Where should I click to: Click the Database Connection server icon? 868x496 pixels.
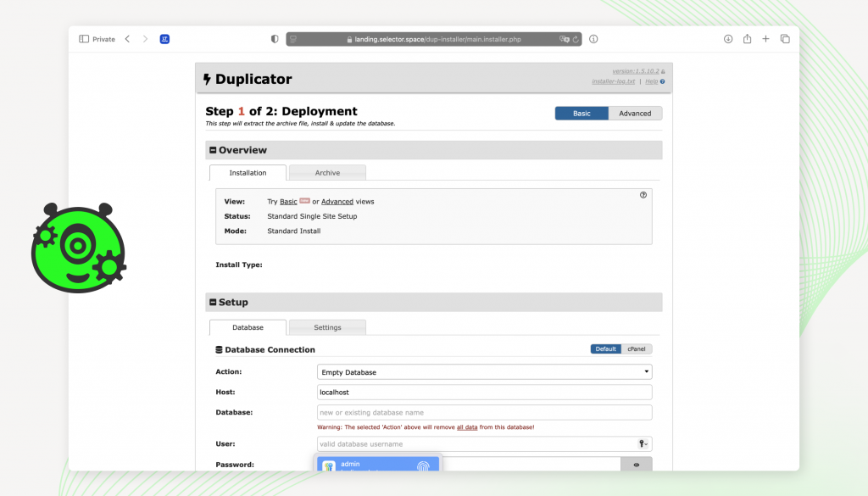(219, 348)
